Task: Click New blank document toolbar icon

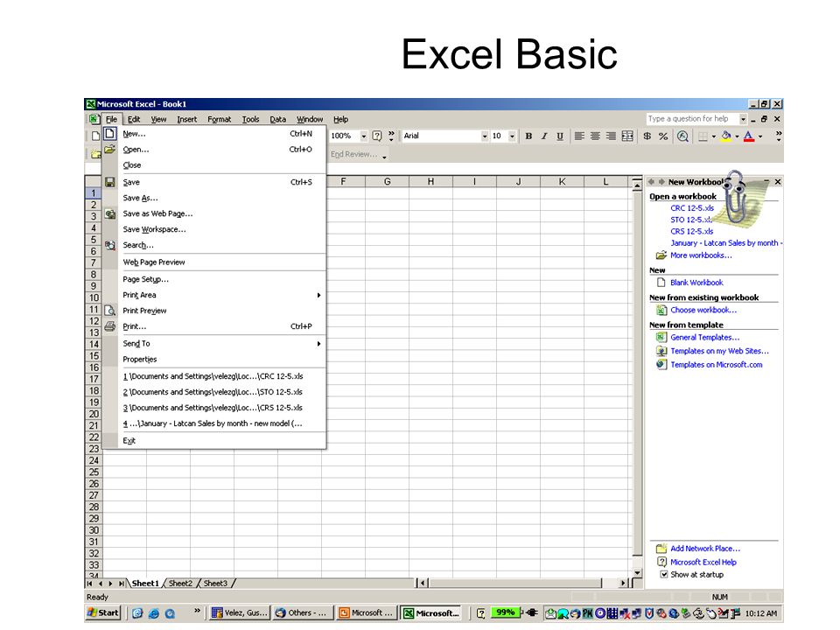Action: tap(94, 136)
